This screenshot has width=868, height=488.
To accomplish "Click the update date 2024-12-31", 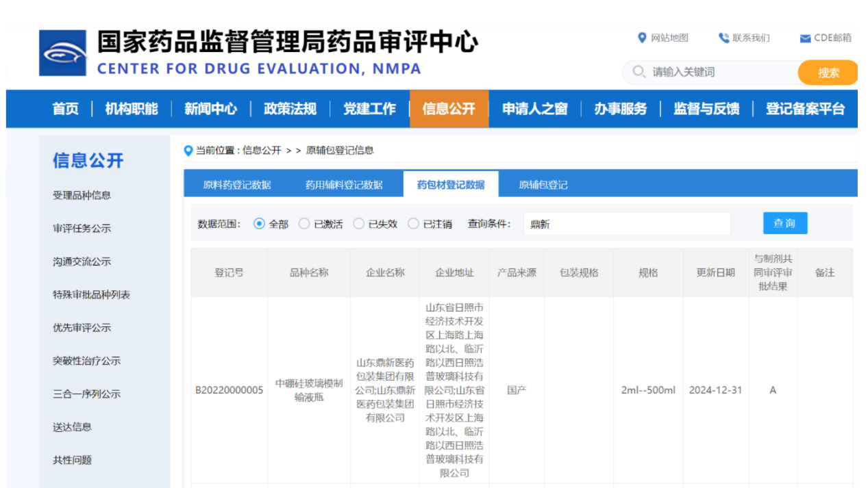I will (716, 390).
